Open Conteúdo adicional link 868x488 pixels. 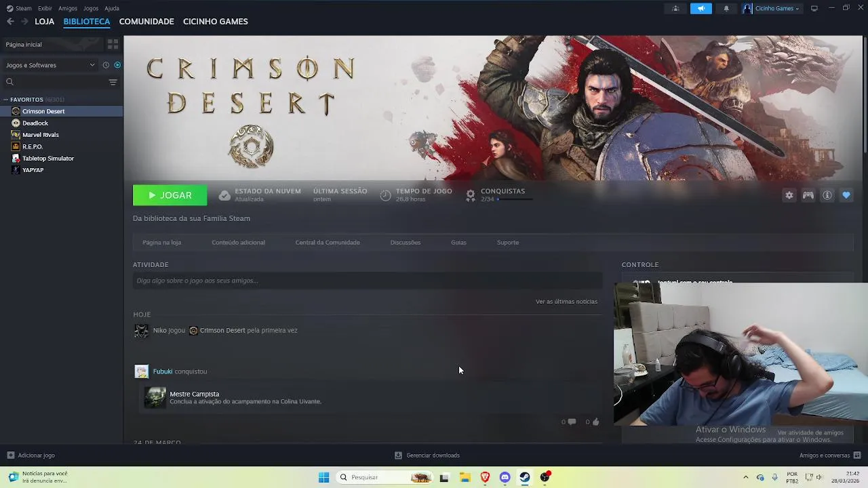pos(238,243)
